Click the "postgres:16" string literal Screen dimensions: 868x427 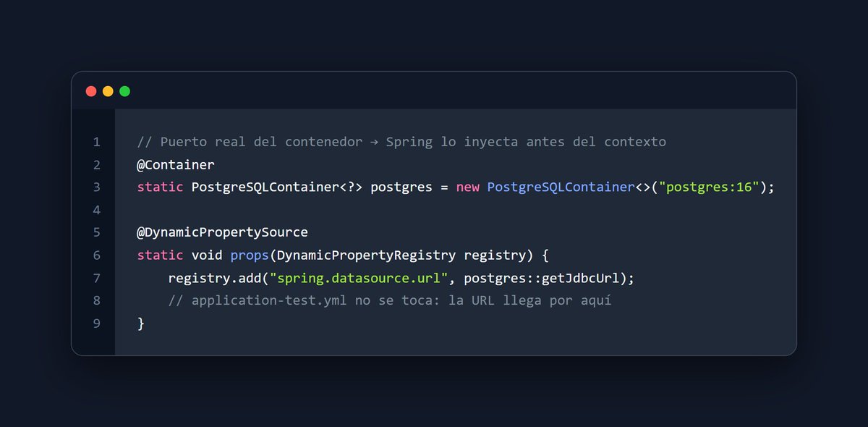710,187
